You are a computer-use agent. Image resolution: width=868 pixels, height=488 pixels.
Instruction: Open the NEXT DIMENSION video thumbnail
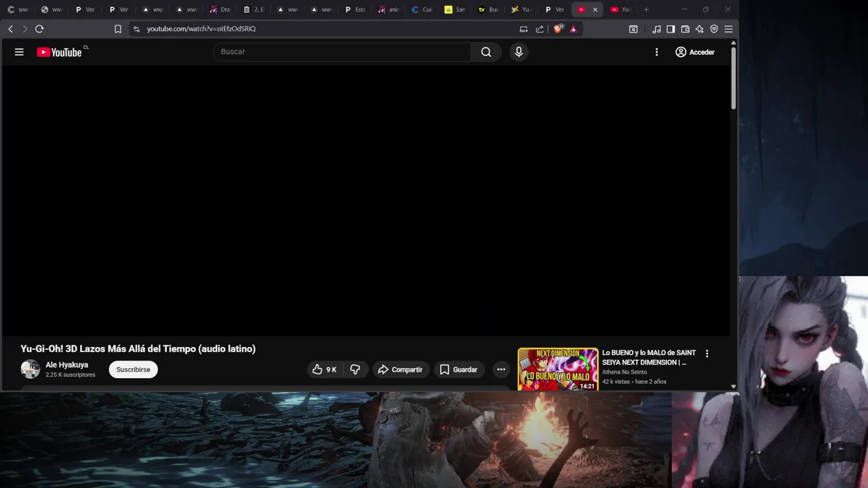558,369
